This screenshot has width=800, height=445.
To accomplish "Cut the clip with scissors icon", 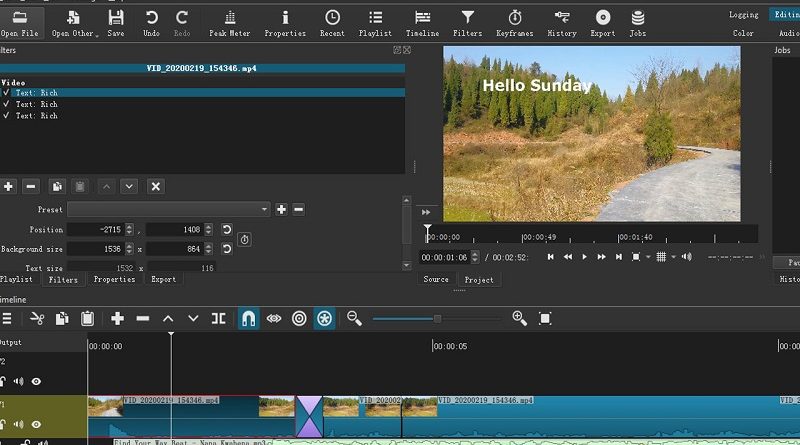I will point(37,319).
